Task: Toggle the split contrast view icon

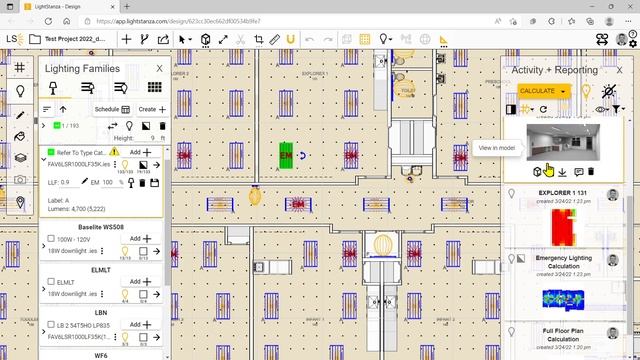Action: (511, 109)
